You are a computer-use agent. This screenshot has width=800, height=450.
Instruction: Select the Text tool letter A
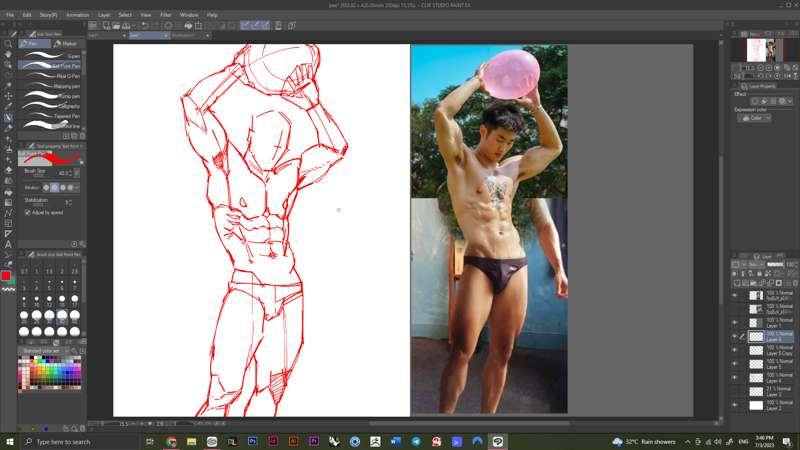pos(8,244)
